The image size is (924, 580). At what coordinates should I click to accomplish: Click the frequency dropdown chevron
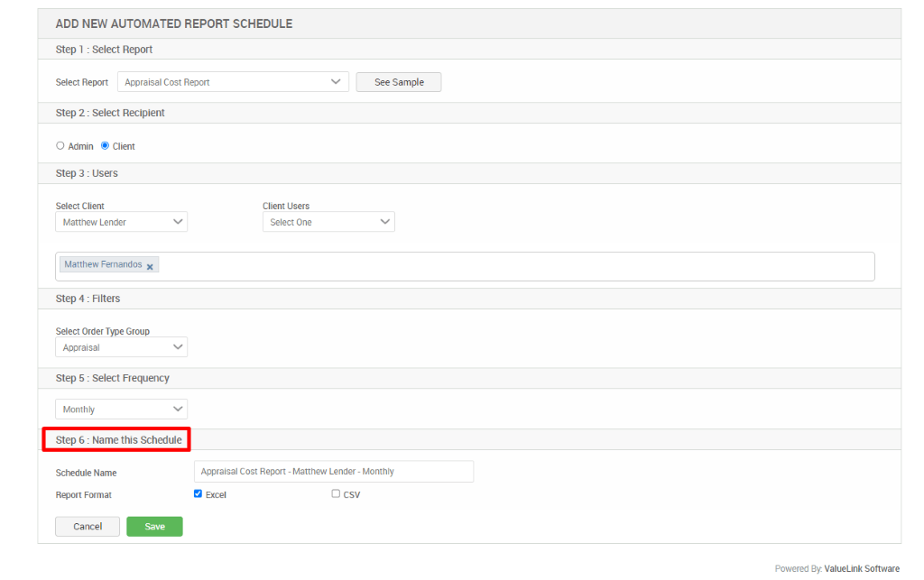point(177,408)
